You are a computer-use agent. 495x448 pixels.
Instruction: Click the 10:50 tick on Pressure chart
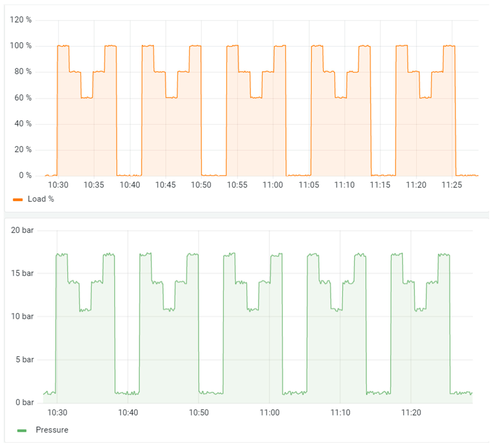pyautogui.click(x=199, y=413)
